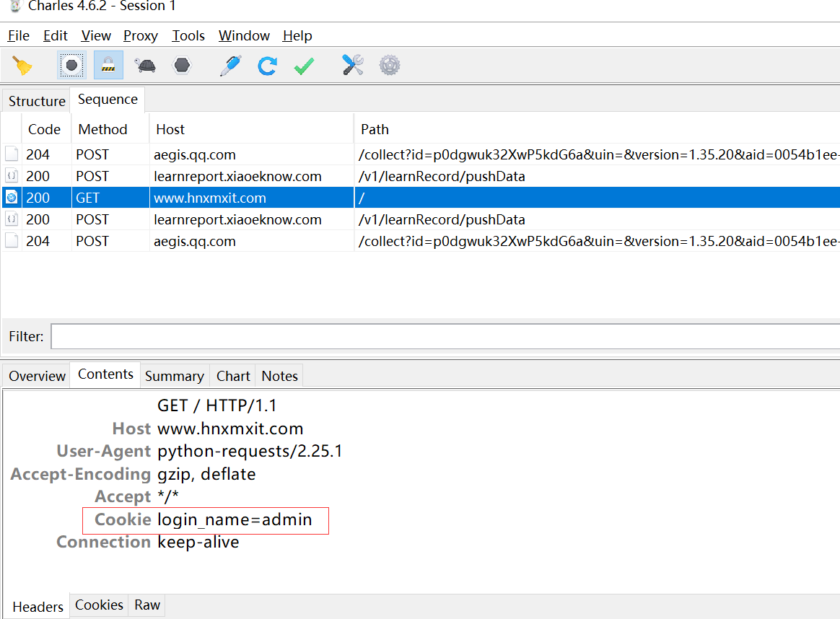Switch to the Structure view
Viewport: 840px width, 619px height.
[36, 101]
